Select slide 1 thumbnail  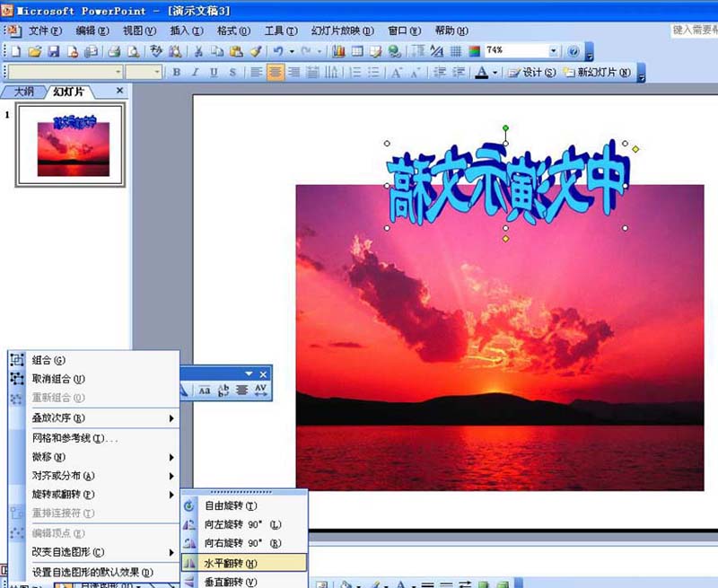click(x=71, y=145)
